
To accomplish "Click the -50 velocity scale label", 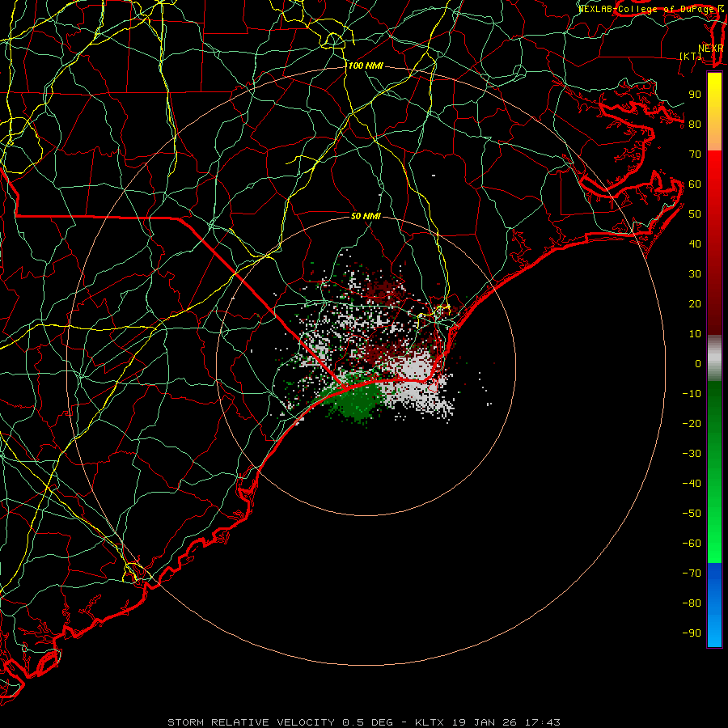I will pyautogui.click(x=692, y=514).
